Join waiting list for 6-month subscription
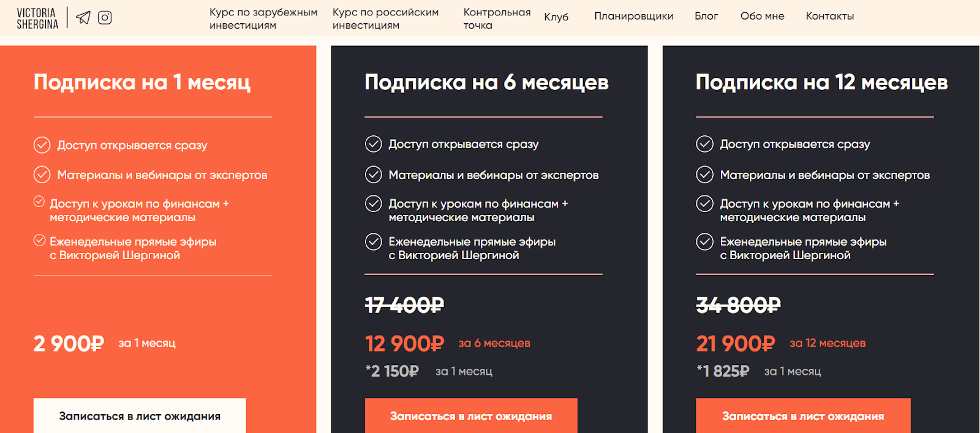Screen dimensions: 980x433 [x=471, y=416]
